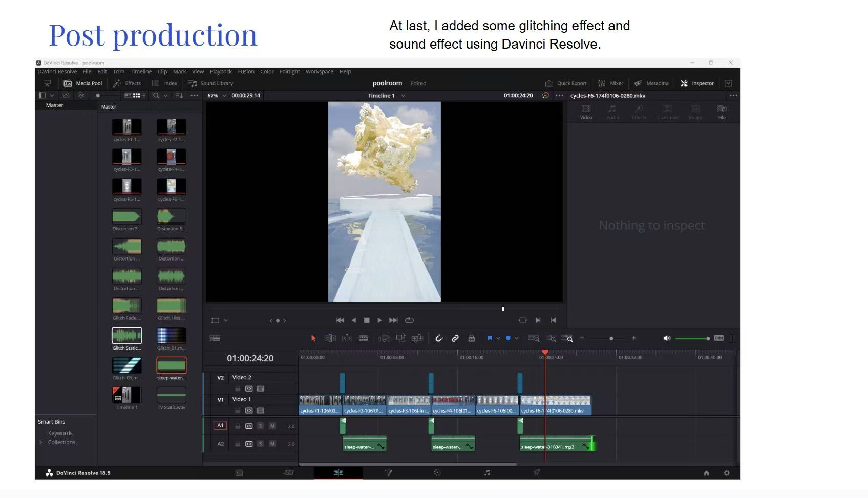
Task: Activate the selection mode arrow tool
Action: (x=313, y=338)
